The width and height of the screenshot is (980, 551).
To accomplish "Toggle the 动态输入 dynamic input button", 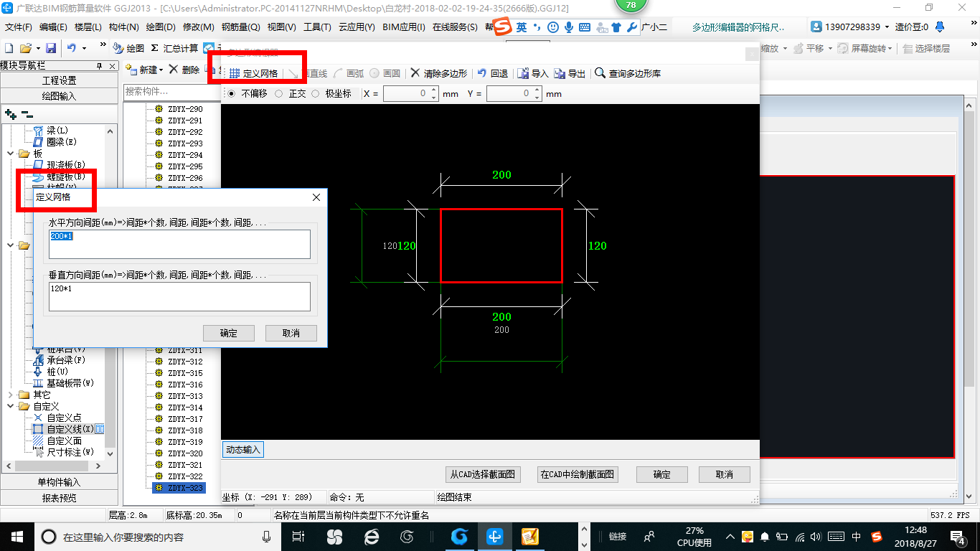I will coord(243,450).
